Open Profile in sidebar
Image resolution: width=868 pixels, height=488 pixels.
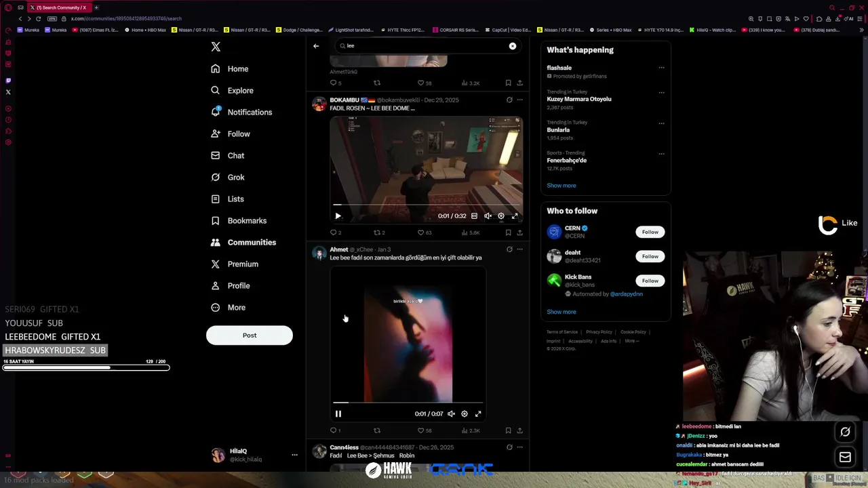click(x=231, y=285)
